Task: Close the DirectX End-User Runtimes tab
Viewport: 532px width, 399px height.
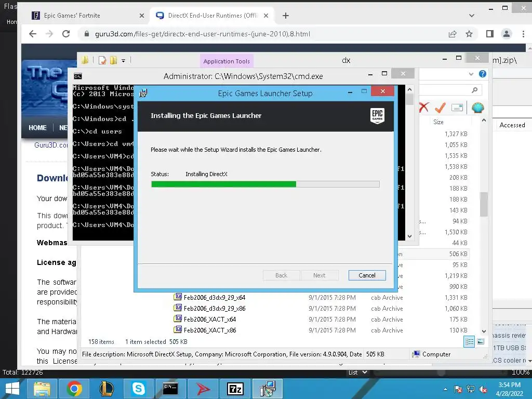Action: pyautogui.click(x=266, y=16)
